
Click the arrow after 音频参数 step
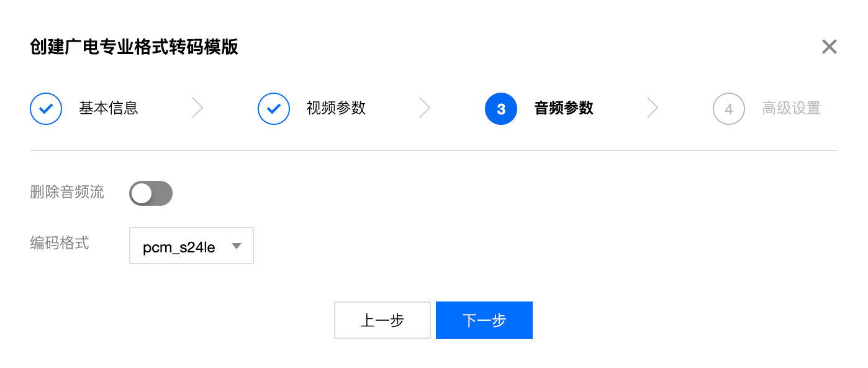[653, 108]
